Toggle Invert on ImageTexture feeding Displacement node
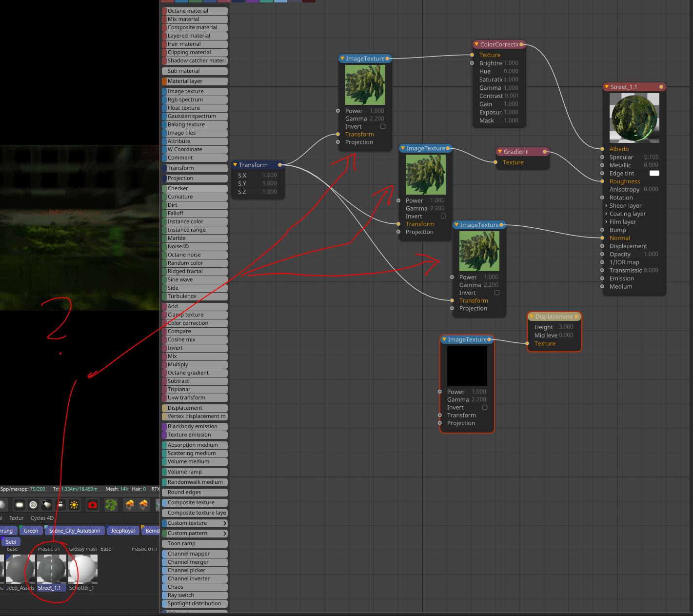Viewport: 693px width, 616px height. tap(485, 407)
